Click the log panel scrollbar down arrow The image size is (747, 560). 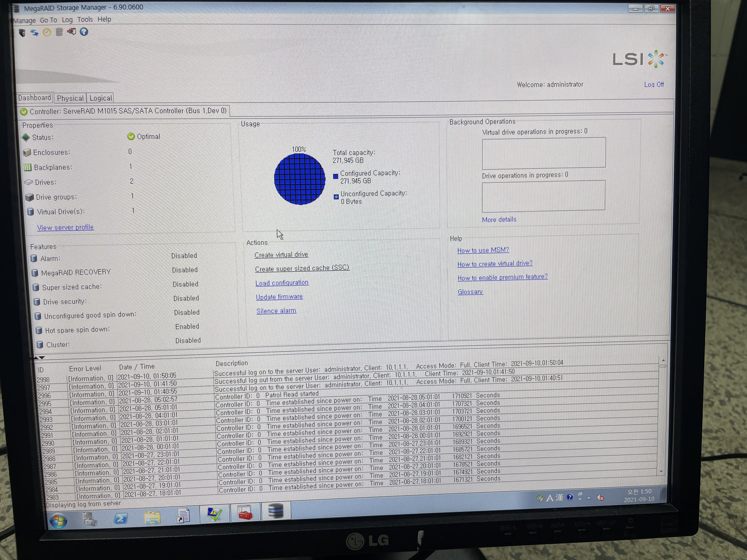pyautogui.click(x=661, y=472)
